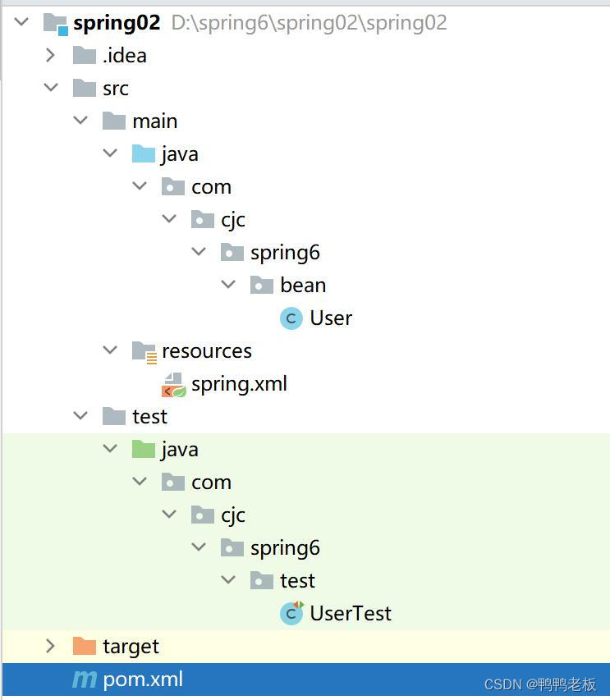This screenshot has height=700, width=610.
Task: Click the spring02 module icon
Action: (56, 21)
